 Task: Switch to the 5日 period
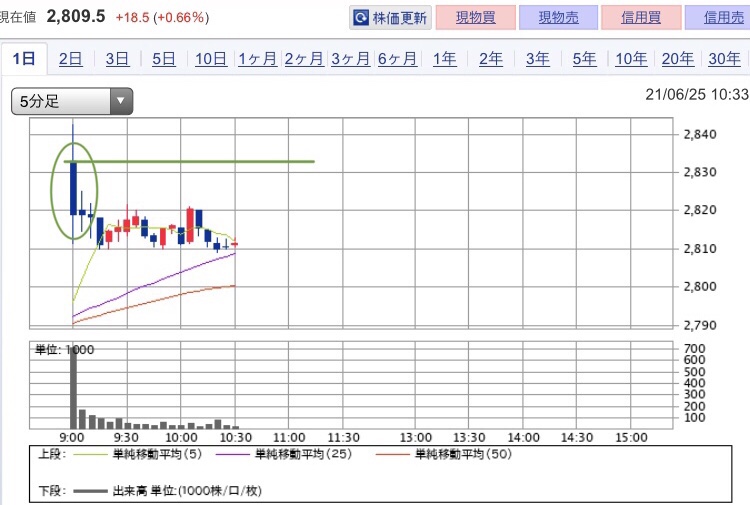(164, 59)
